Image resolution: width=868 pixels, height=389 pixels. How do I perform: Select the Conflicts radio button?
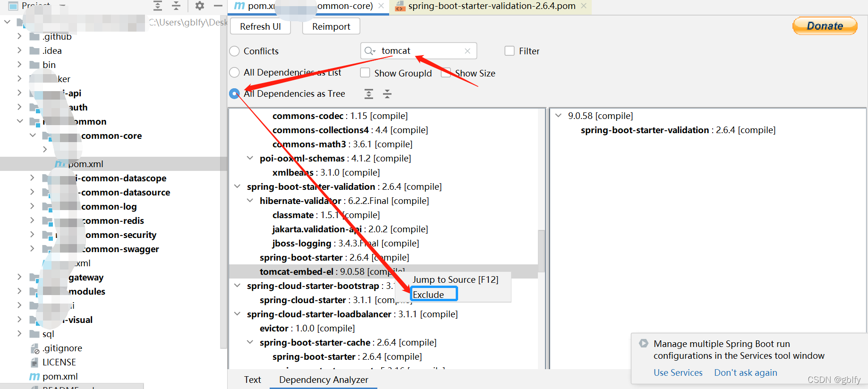(x=234, y=51)
